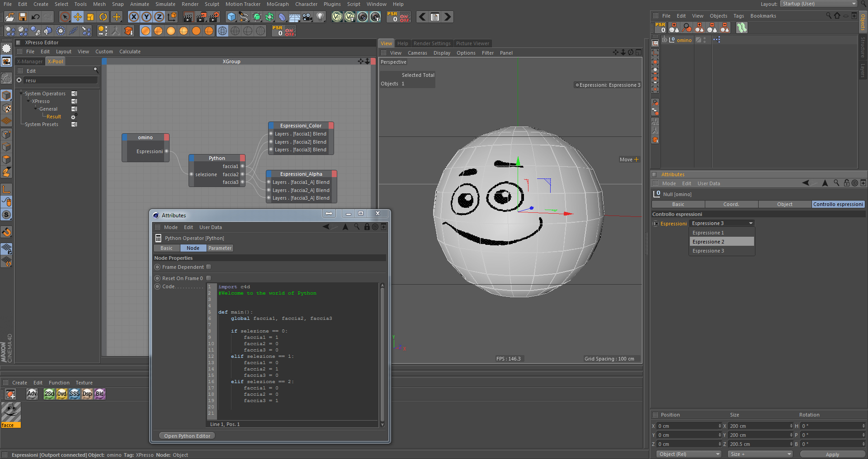Click the Rotate tool icon
This screenshot has width=868, height=459.
pos(103,17)
